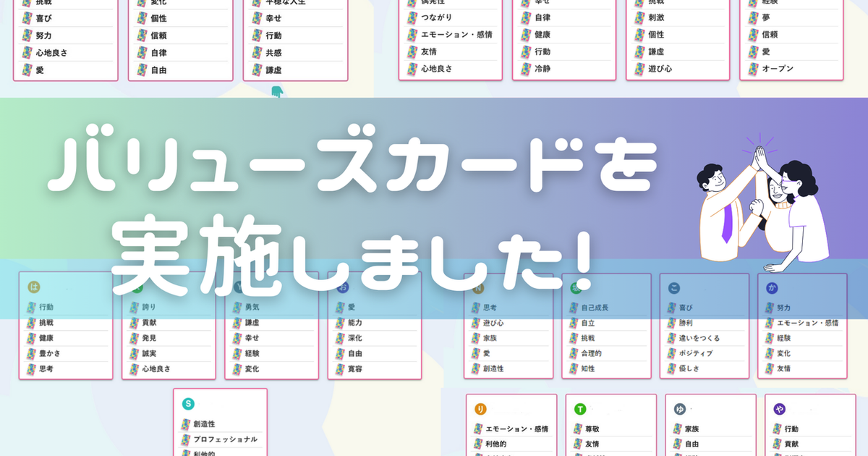The width and height of the screenshot is (868, 456).
Task: Click the 発見 value text
Action: tap(150, 338)
